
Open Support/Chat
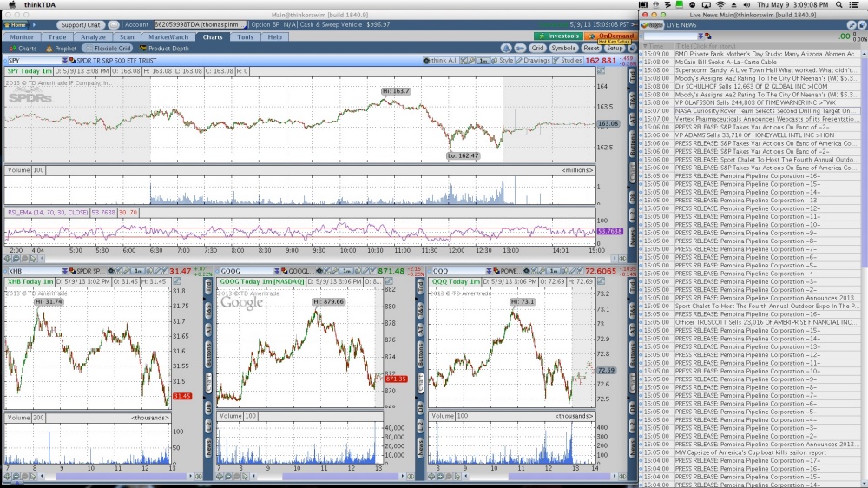pyautogui.click(x=81, y=25)
